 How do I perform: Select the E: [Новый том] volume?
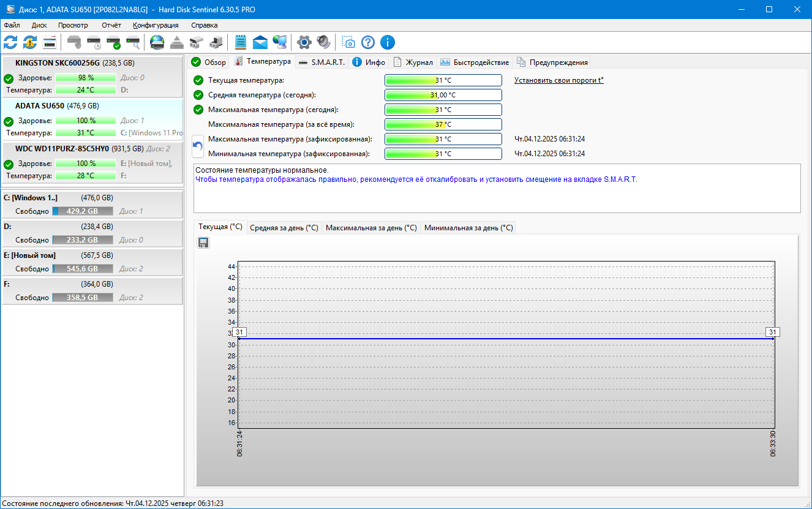tap(29, 255)
